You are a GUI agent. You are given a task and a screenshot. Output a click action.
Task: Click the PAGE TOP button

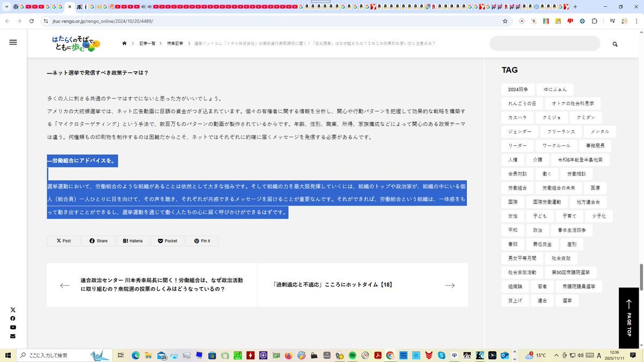pyautogui.click(x=629, y=318)
